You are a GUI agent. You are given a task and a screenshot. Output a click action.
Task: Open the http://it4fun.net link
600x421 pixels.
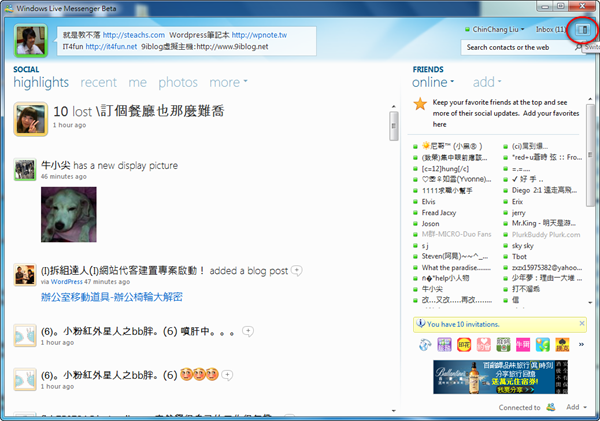(x=111, y=46)
